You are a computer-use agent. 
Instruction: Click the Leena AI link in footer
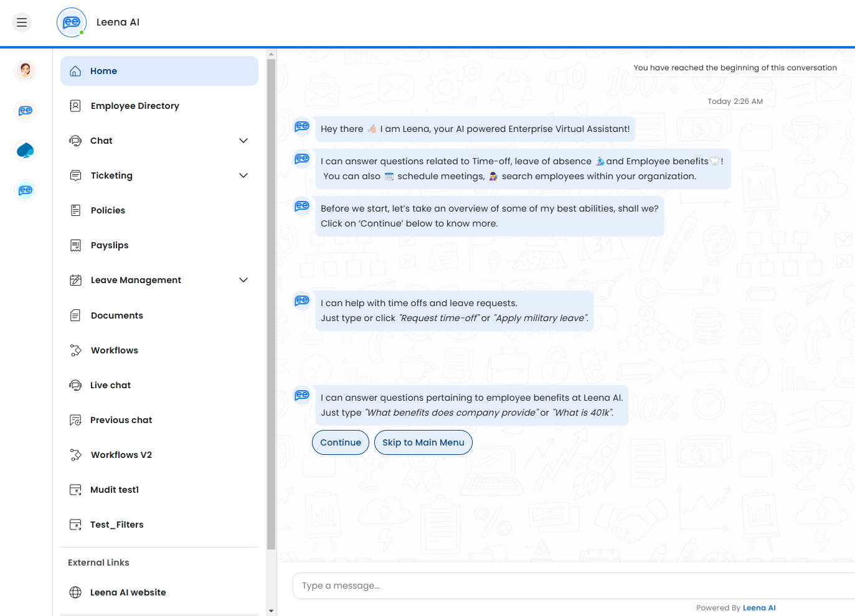(759, 608)
